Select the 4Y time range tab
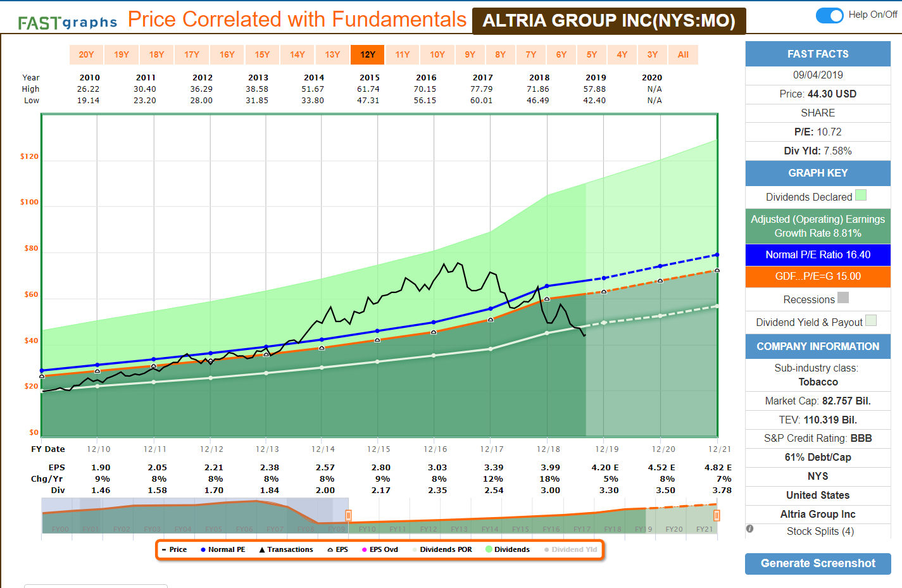 (x=622, y=54)
